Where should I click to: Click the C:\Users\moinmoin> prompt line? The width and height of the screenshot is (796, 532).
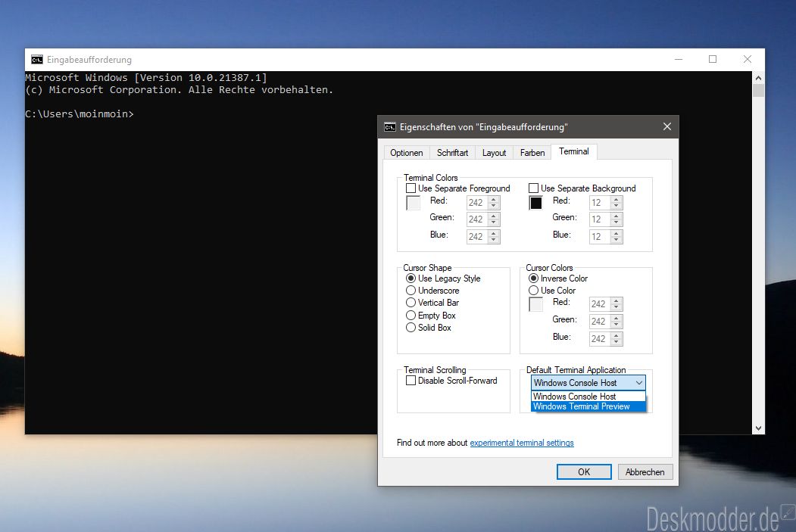(x=80, y=114)
